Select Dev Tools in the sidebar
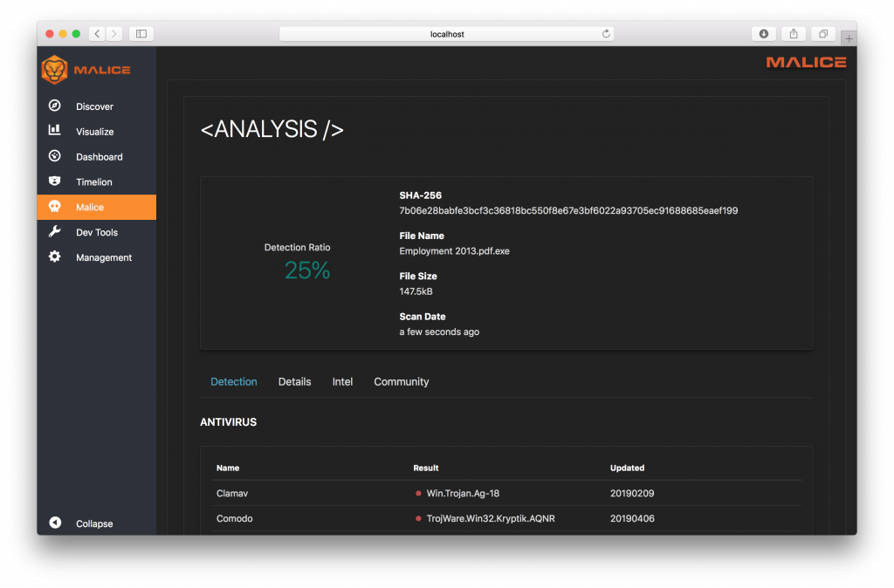Image resolution: width=894 pixels, height=588 pixels. click(x=97, y=232)
